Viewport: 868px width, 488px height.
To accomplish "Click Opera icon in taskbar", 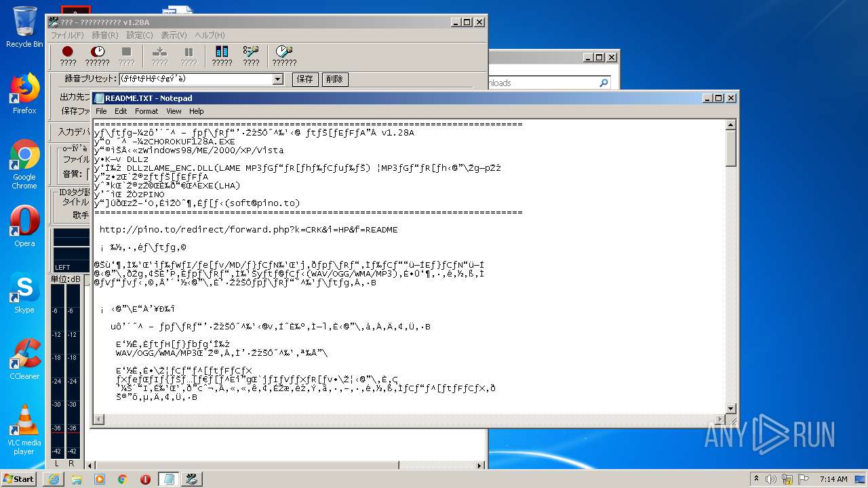I will 145,479.
